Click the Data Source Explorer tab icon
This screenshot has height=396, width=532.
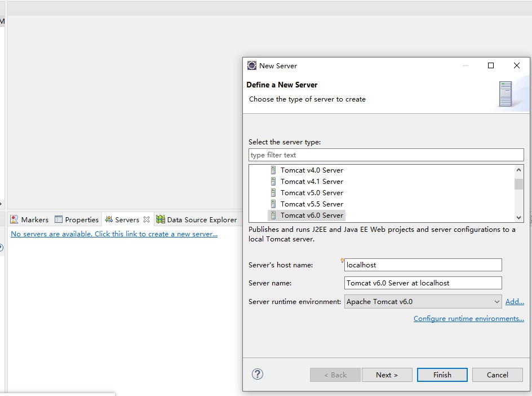161,219
